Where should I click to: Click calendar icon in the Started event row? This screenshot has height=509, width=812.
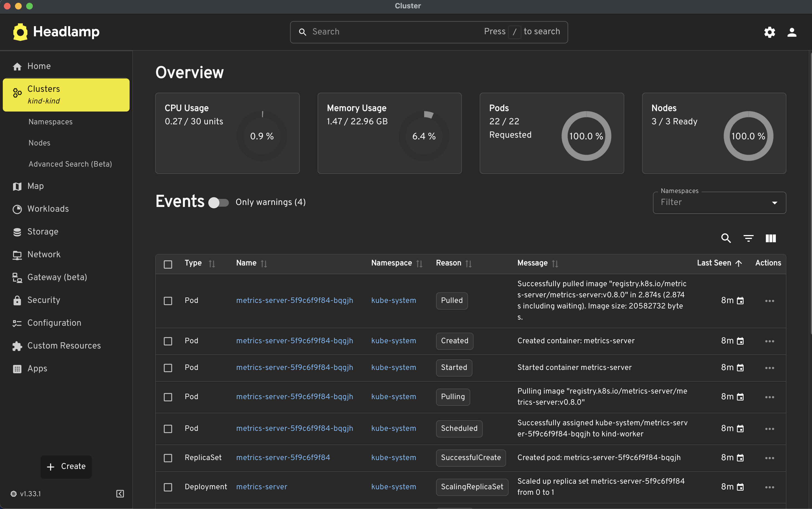(740, 368)
